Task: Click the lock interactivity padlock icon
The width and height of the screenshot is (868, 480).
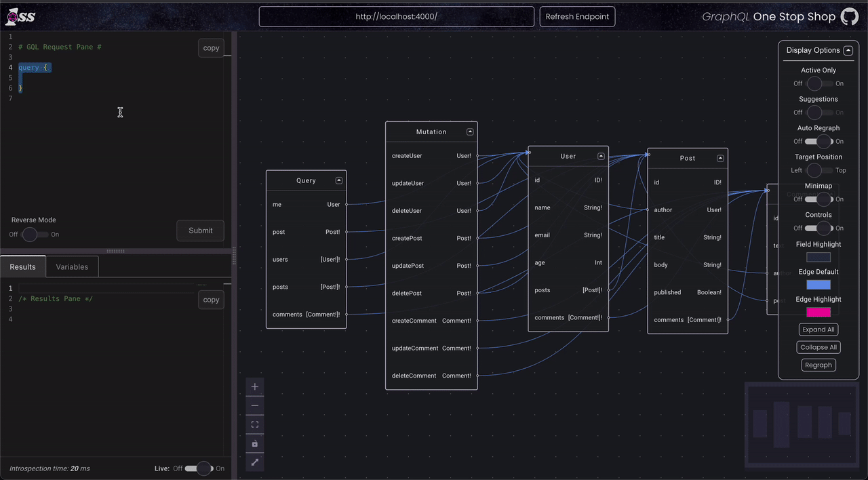Action: click(255, 443)
